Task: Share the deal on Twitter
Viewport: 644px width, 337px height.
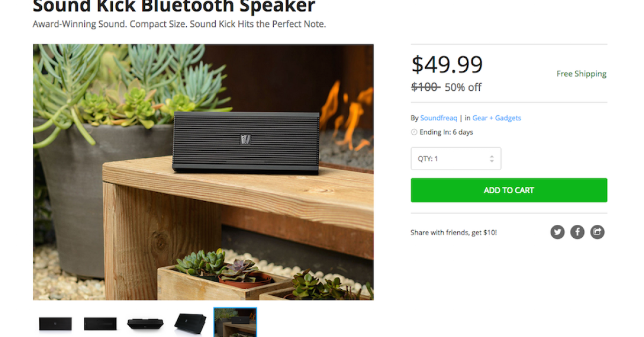Action: pyautogui.click(x=558, y=232)
